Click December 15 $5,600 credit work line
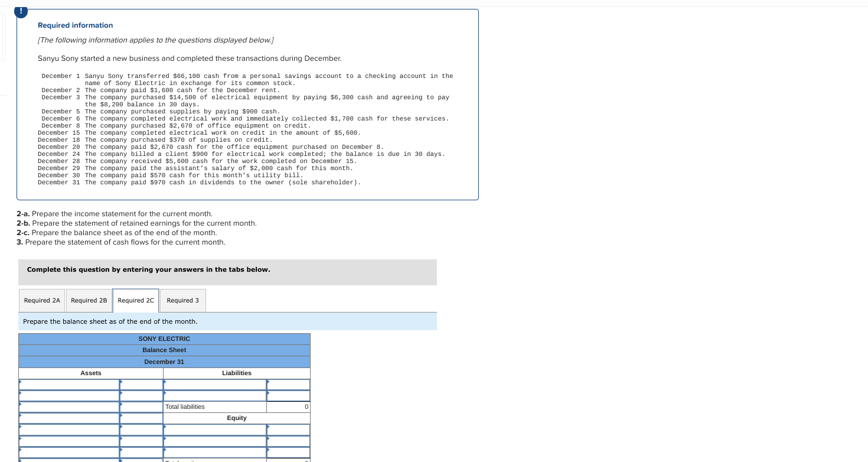 199,133
